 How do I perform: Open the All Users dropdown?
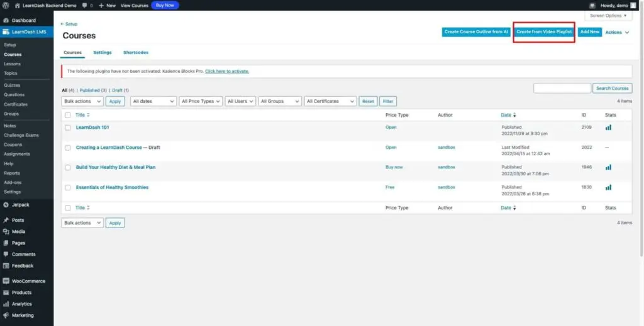(241, 101)
